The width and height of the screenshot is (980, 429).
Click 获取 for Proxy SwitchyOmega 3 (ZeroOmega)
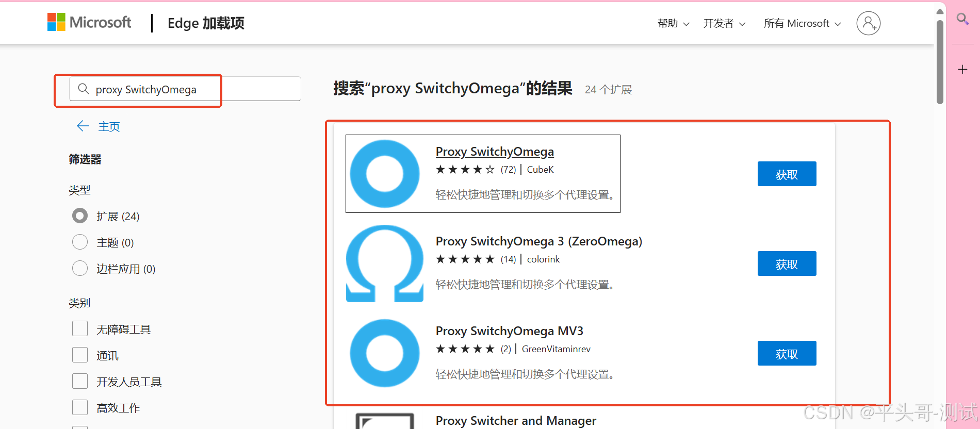click(x=787, y=263)
